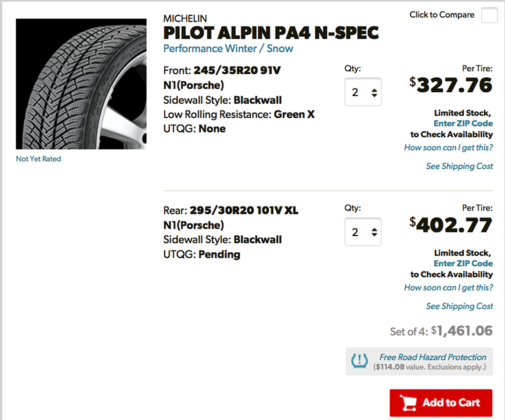
Task: Open front tire How soon can I get this
Action: [448, 148]
